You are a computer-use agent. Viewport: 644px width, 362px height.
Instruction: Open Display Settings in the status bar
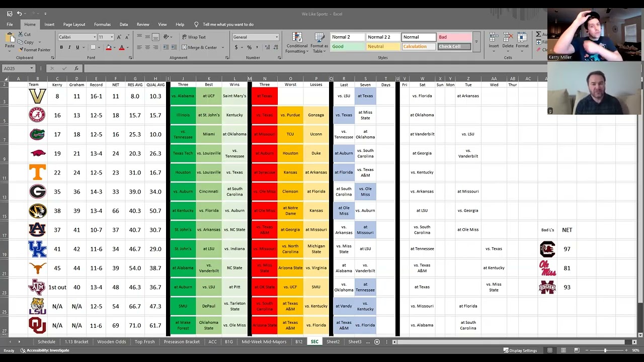coord(520,350)
